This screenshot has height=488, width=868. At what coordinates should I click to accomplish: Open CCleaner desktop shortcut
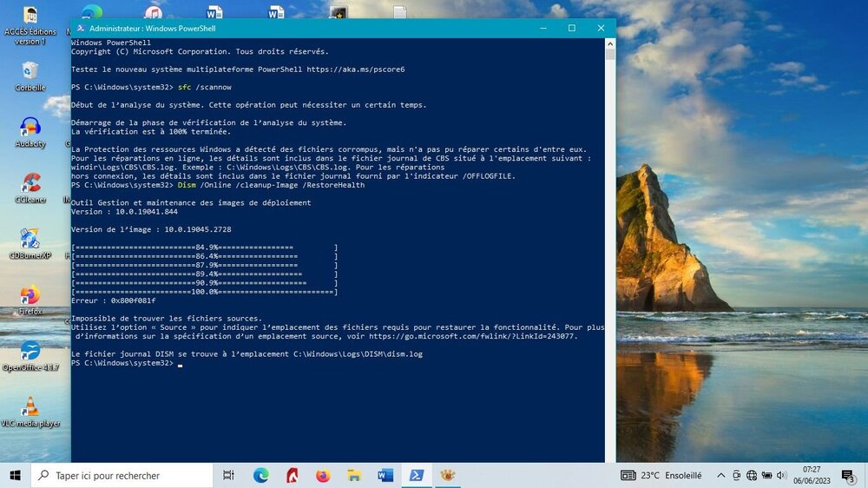tap(30, 183)
